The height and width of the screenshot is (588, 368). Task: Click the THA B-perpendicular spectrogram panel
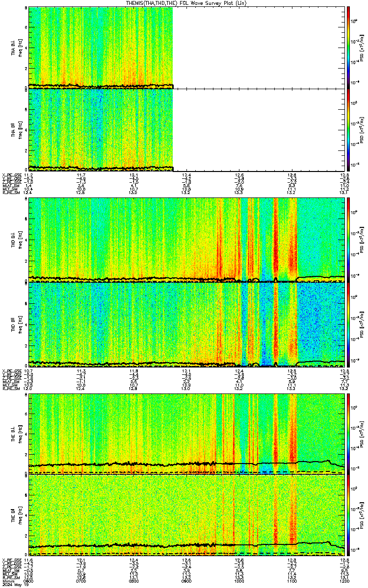pyautogui.click(x=187, y=48)
